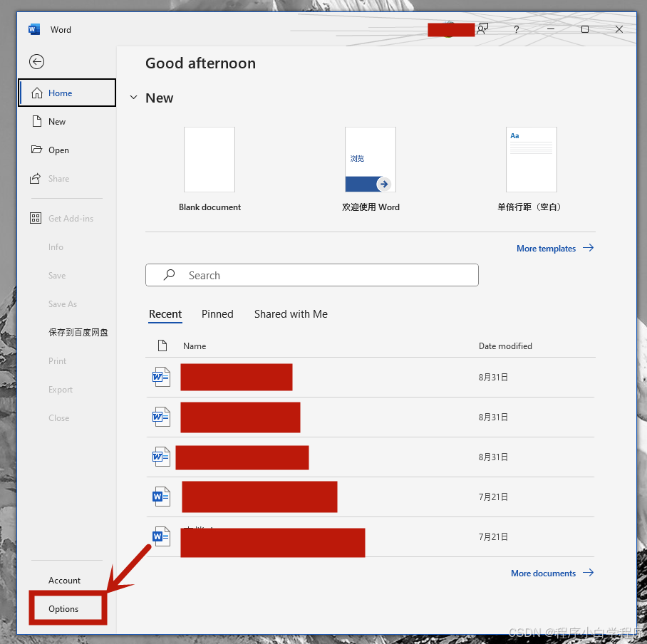
Task: Maximize the Word window
Action: 585,29
